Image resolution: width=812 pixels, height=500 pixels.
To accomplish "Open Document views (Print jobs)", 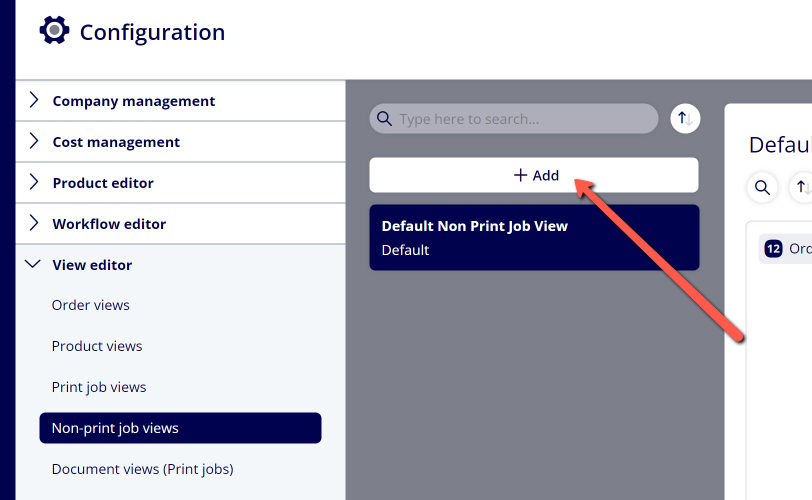I will coord(142,469).
